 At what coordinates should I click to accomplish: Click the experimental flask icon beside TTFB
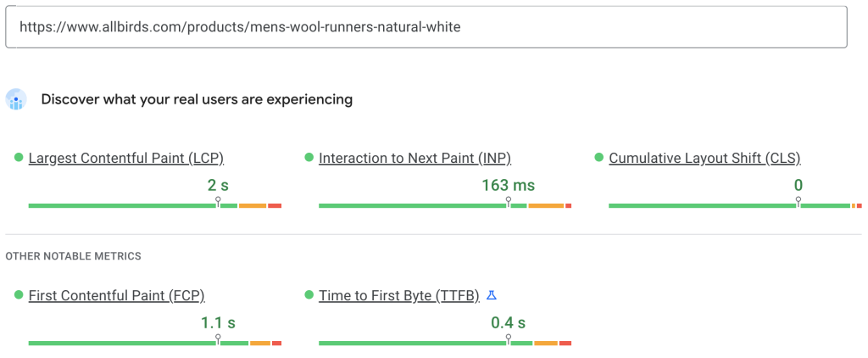491,295
